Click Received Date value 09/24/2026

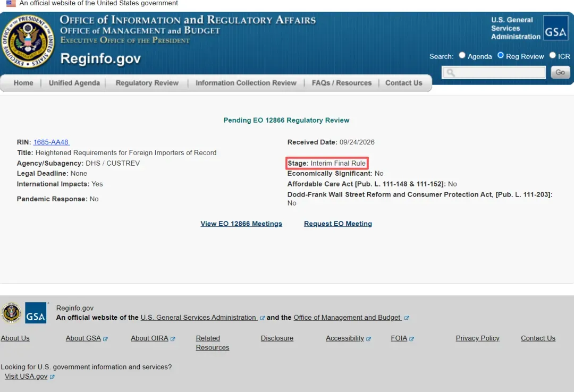point(357,142)
